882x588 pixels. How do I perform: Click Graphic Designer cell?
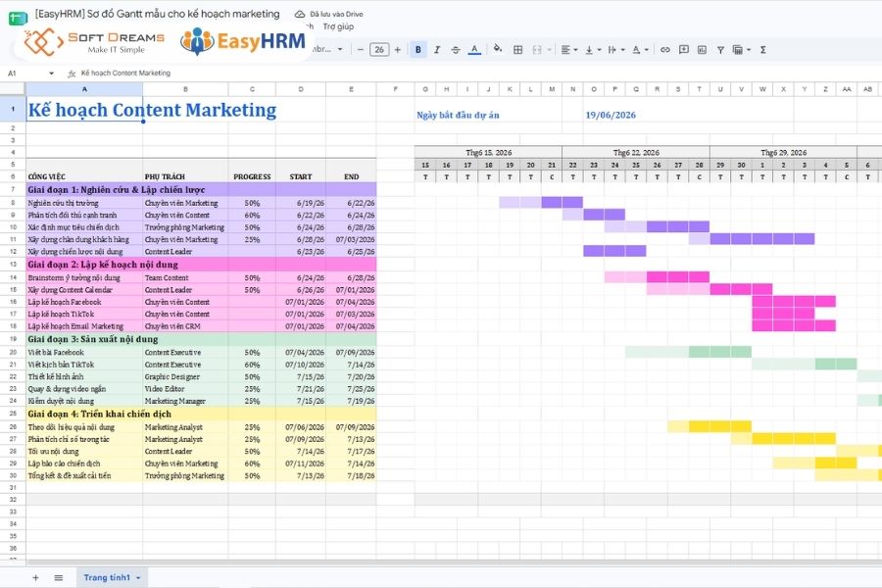click(x=185, y=377)
